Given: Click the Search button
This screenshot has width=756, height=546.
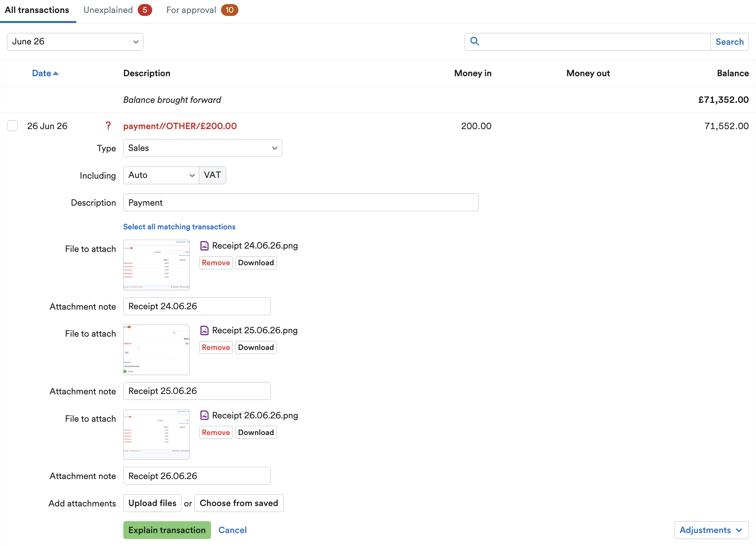Looking at the screenshot, I should pos(729,42).
